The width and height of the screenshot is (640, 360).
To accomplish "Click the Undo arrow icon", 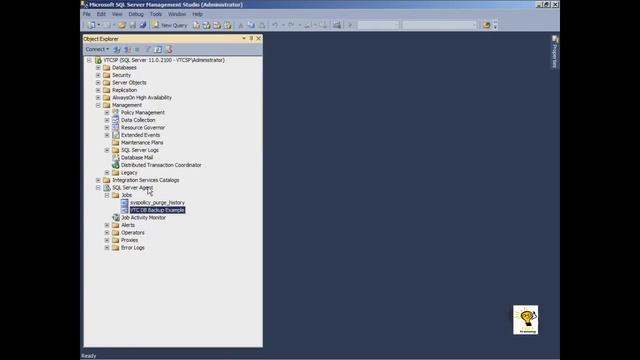I will (275, 25).
